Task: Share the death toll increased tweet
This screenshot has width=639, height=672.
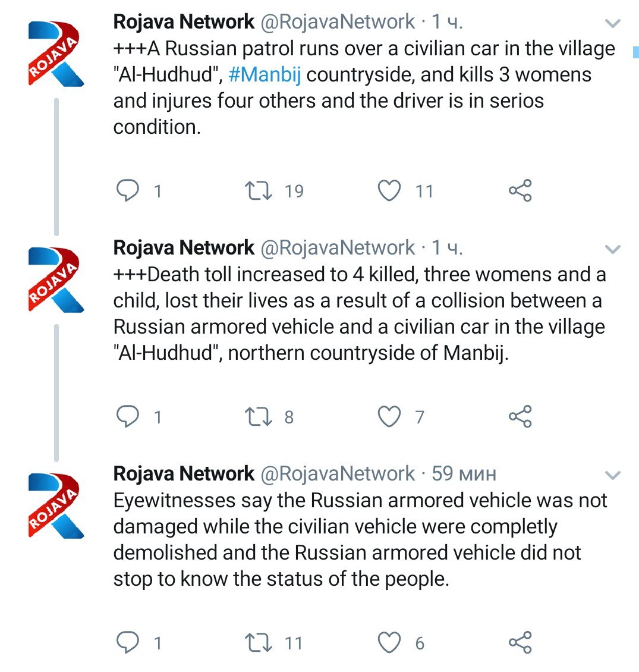Action: pos(520,416)
